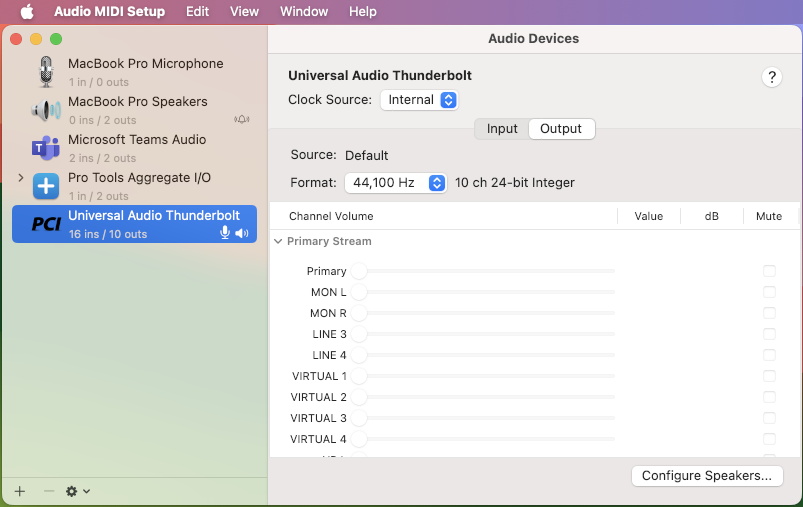Switch to the Input tab

pos(502,129)
